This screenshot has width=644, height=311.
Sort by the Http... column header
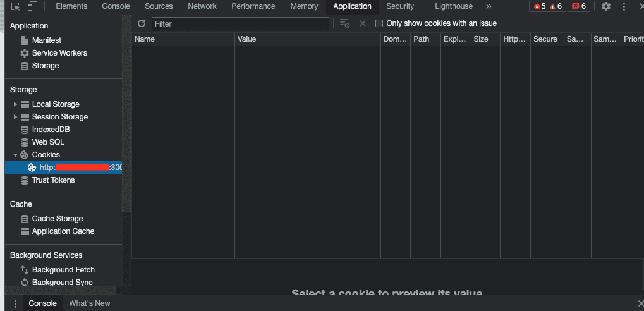[x=515, y=39]
